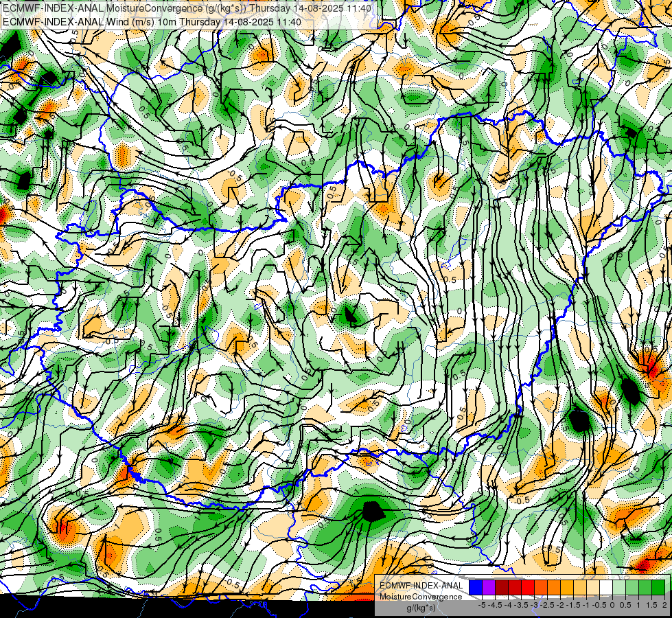This screenshot has width=672, height=618.
Task: Click the purple swatch in the legend
Action: [489, 587]
